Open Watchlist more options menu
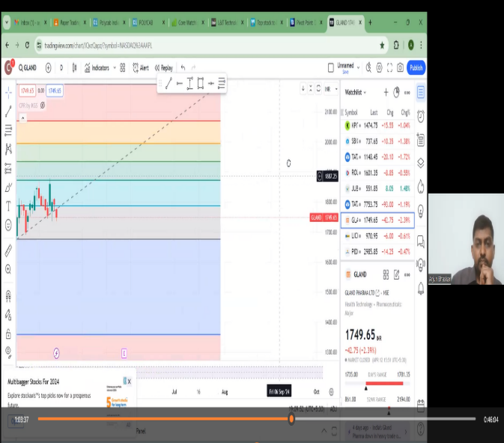This screenshot has height=443, width=504. point(407,93)
